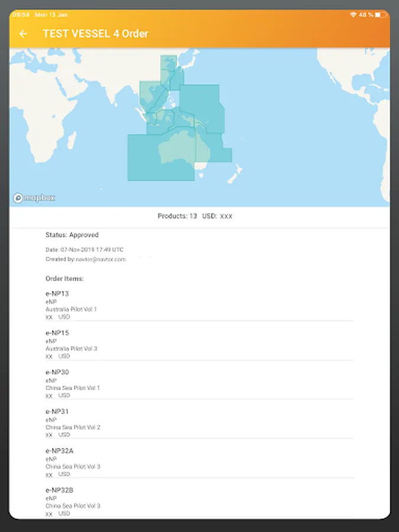This screenshot has height=532, width=399.
Task: Tap 'Created by: navtor@navtor.com' line
Action: 86,259
